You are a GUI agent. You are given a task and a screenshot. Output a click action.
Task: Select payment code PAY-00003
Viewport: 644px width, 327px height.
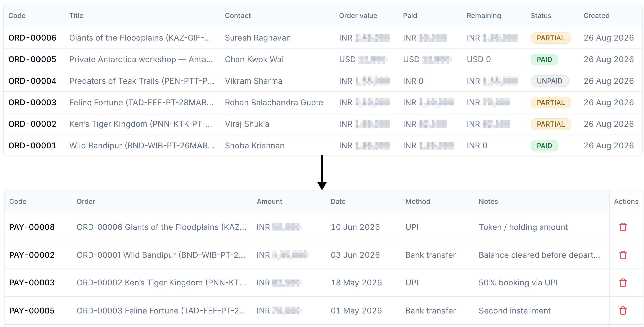point(32,283)
